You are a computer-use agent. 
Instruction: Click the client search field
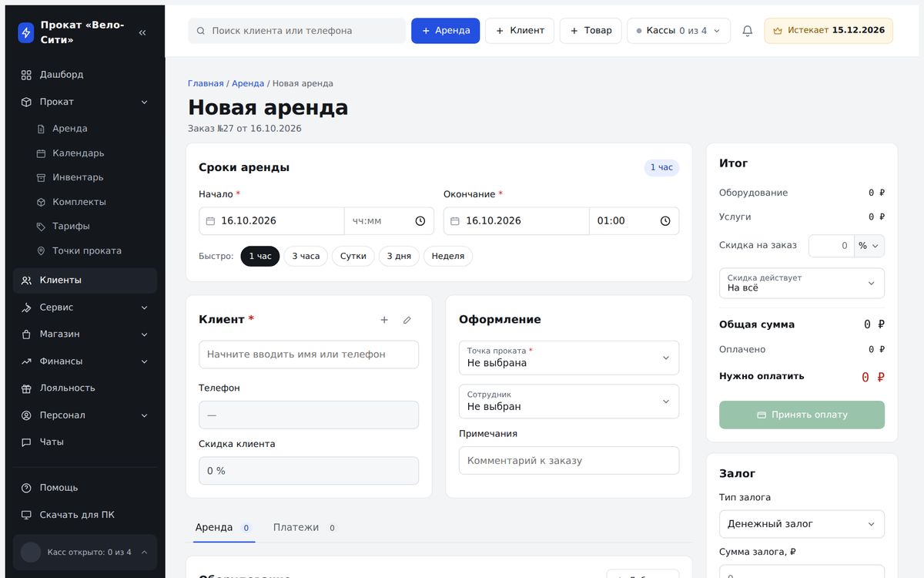pos(296,31)
